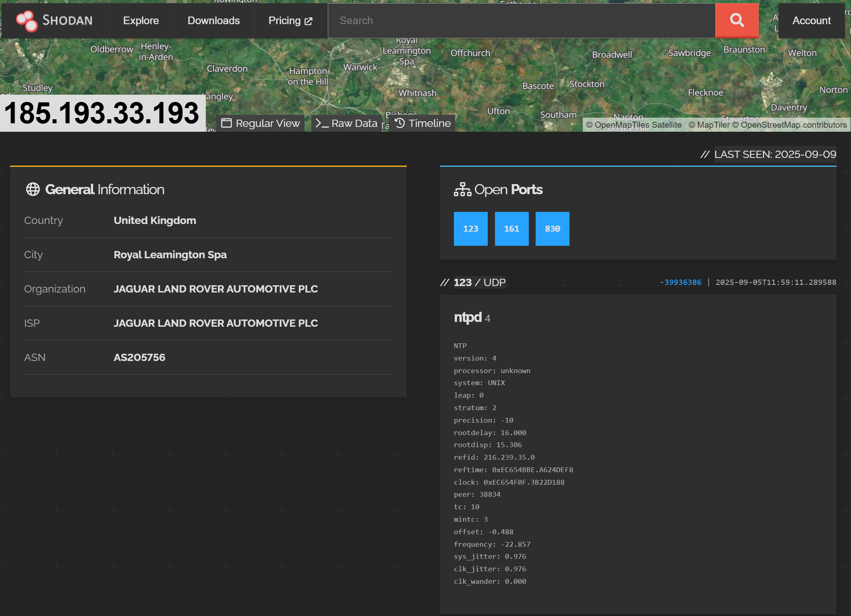851x616 pixels.
Task: Focus the Search input field
Action: pos(521,21)
